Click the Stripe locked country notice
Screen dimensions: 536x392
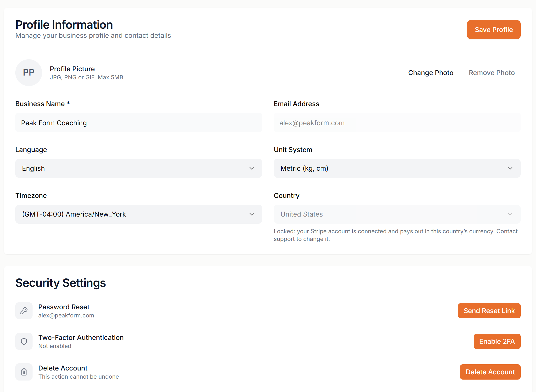[x=396, y=235]
